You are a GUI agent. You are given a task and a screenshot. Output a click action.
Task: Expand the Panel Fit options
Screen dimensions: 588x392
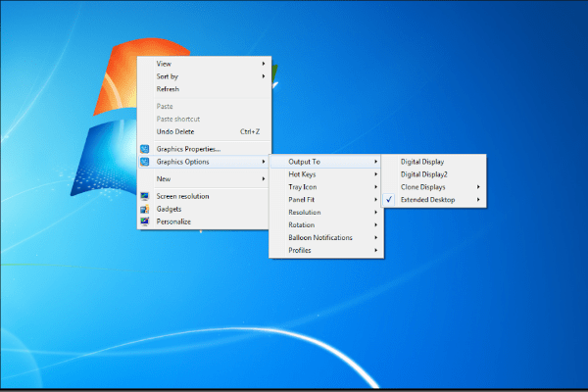(302, 200)
